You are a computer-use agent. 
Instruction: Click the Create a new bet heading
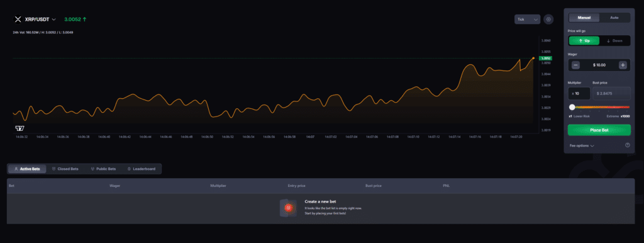(320, 201)
